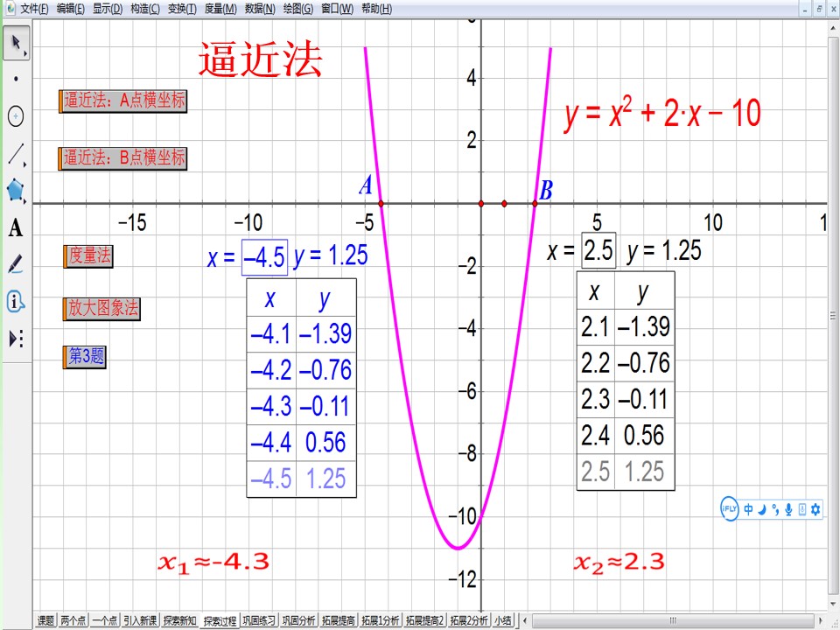The width and height of the screenshot is (840, 630).
Task: Switch to the 巩固练习 page tab
Action: [x=259, y=620]
